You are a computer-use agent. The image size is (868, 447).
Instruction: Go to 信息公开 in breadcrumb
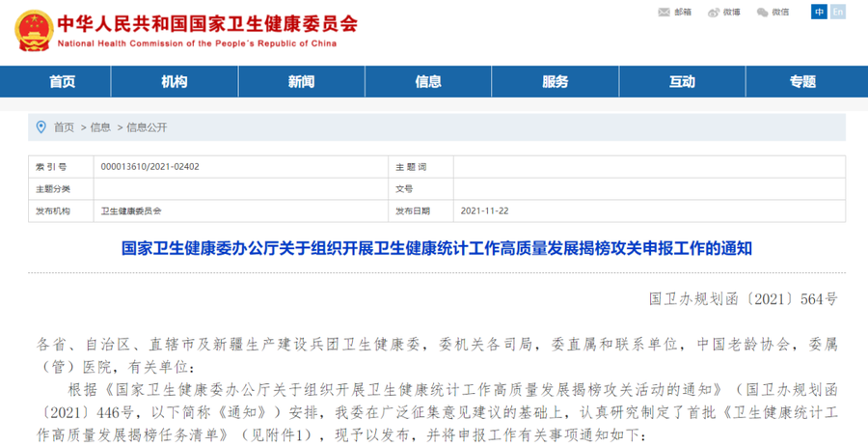coord(147,127)
